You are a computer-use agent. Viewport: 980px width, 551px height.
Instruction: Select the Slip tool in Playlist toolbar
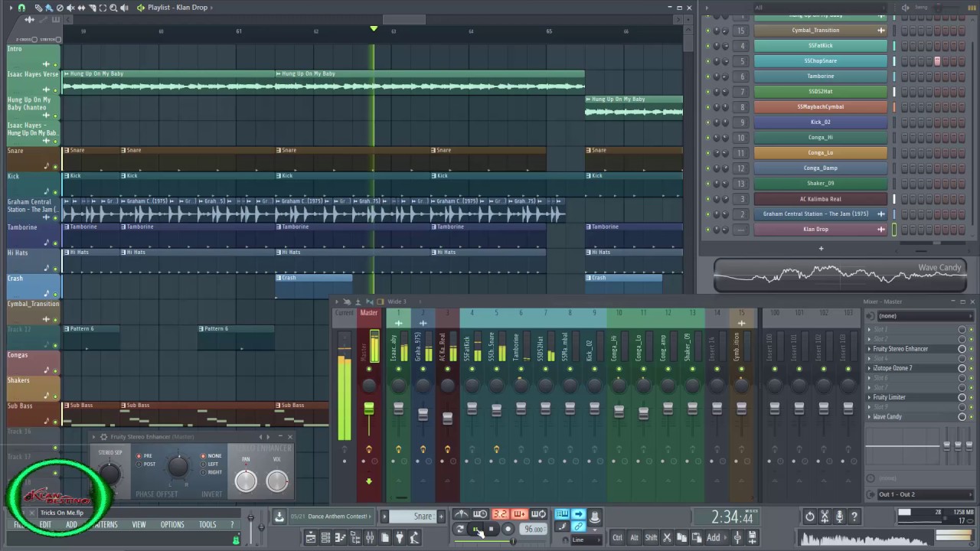[81, 8]
